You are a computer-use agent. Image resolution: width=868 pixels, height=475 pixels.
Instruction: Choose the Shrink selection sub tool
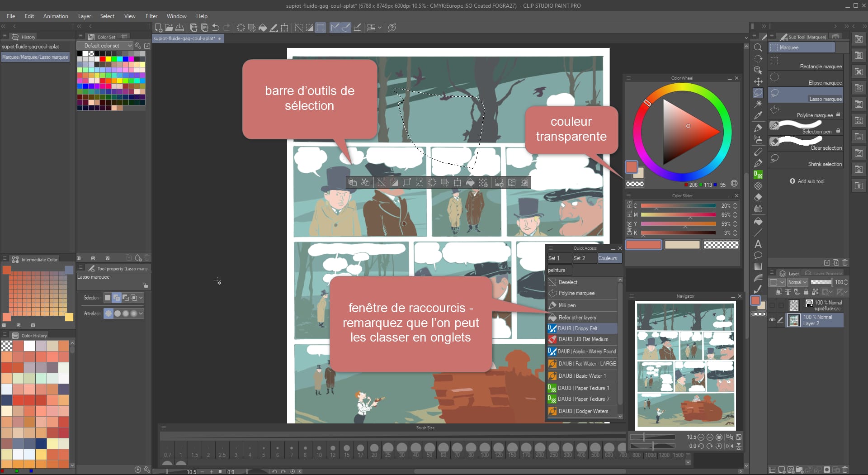pyautogui.click(x=806, y=161)
